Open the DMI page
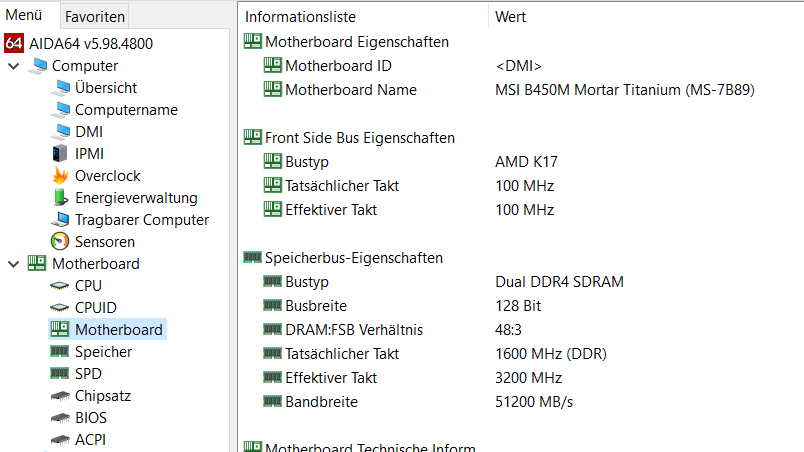 [x=89, y=132]
